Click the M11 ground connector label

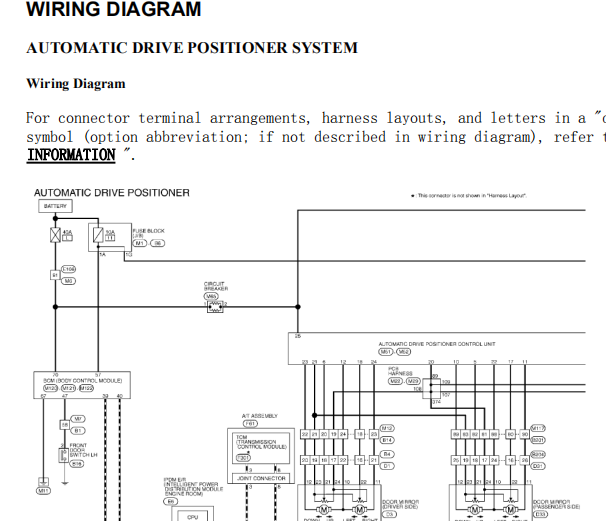click(x=43, y=491)
